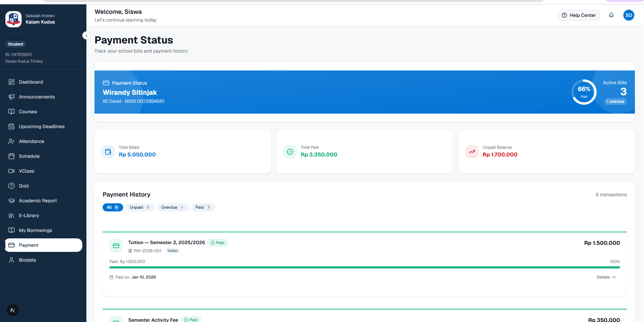Click the Attendance person-check icon
The image size is (644, 322).
tap(11, 141)
